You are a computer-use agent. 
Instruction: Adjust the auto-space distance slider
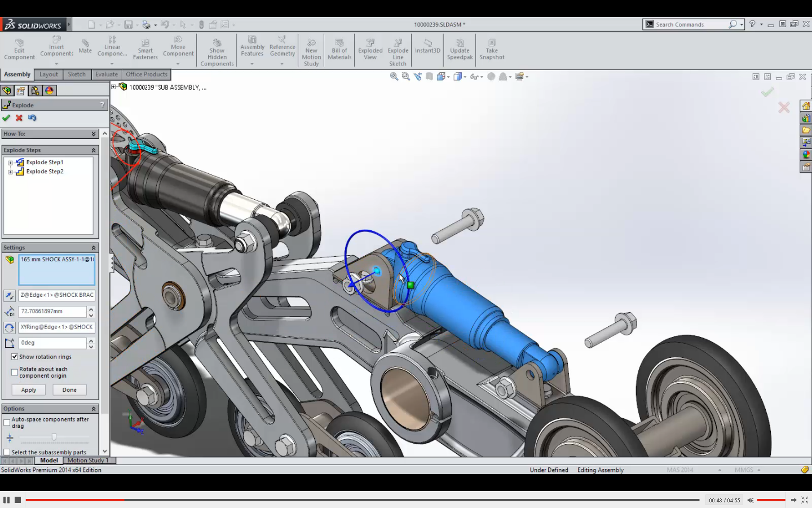pyautogui.click(x=54, y=437)
